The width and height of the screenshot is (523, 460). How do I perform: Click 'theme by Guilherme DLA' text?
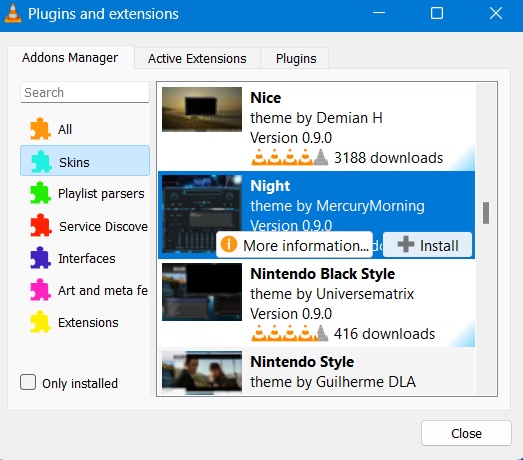[333, 382]
